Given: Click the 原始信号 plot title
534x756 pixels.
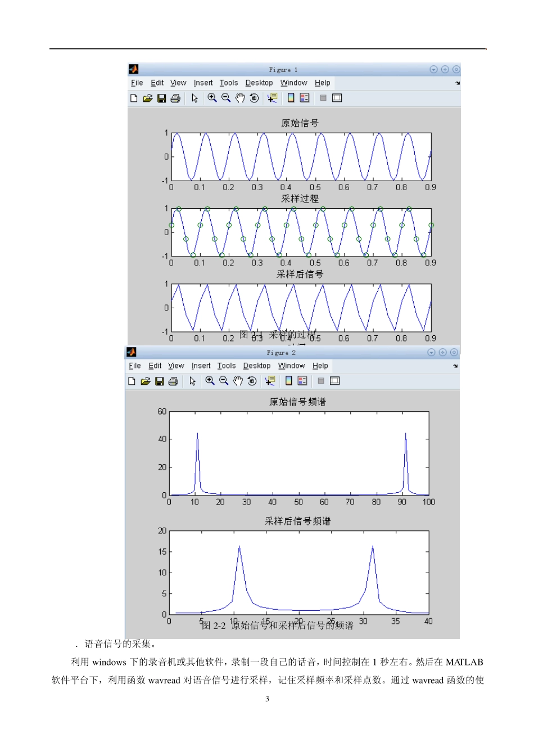Looking at the screenshot, I should tap(300, 123).
